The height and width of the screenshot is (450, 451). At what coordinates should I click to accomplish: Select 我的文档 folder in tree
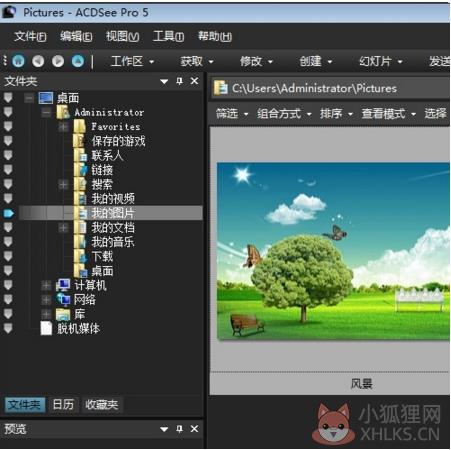[113, 228]
